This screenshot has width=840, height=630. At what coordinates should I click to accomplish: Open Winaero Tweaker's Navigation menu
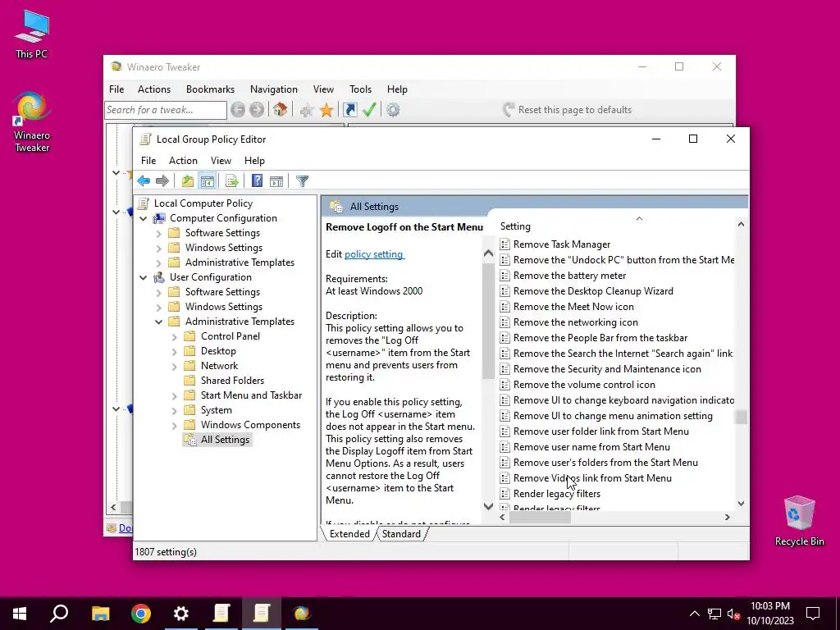[x=274, y=89]
